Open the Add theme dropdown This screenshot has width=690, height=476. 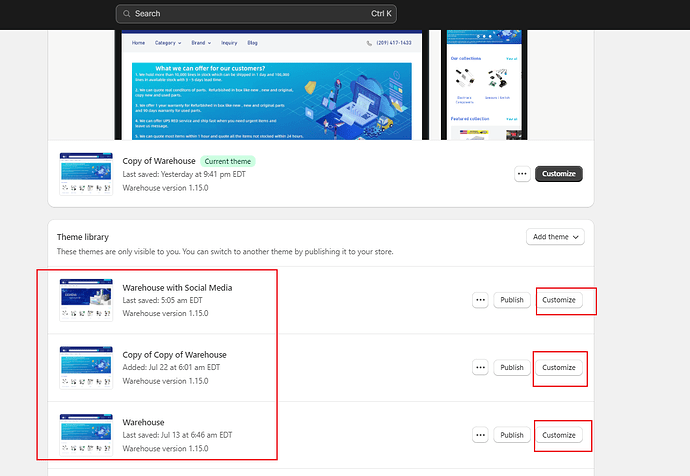tap(555, 237)
